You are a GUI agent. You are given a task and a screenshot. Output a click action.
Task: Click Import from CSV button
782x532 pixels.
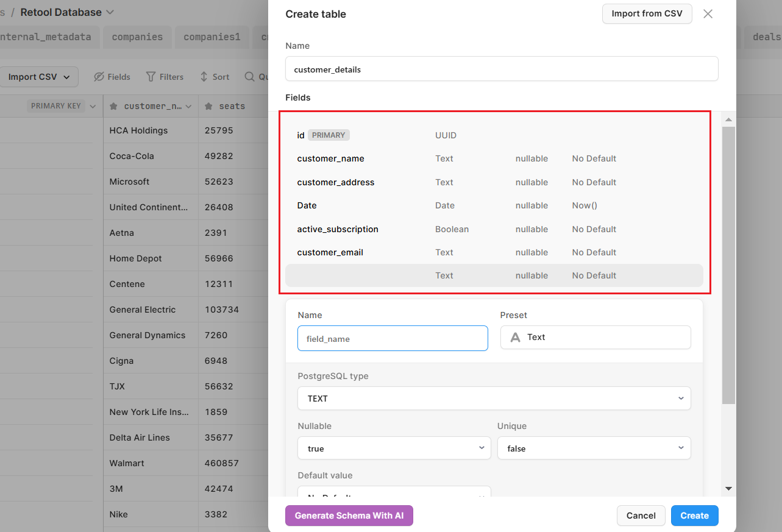(x=647, y=13)
